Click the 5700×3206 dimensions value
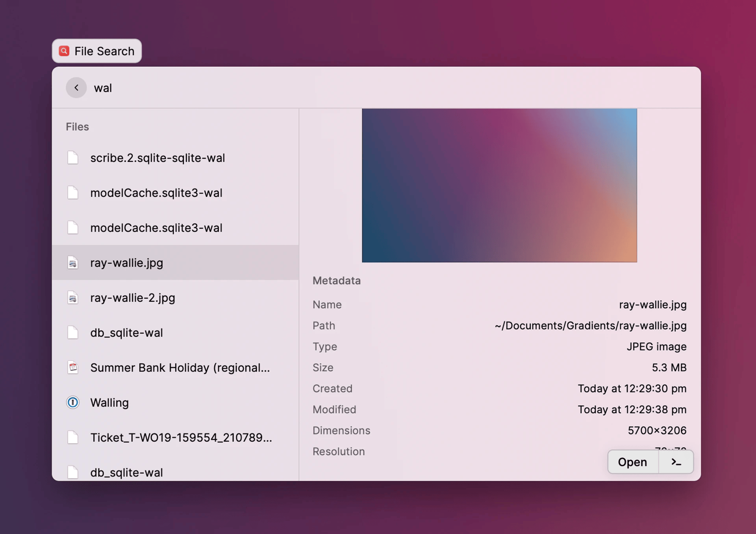Image resolution: width=756 pixels, height=534 pixels. [657, 431]
